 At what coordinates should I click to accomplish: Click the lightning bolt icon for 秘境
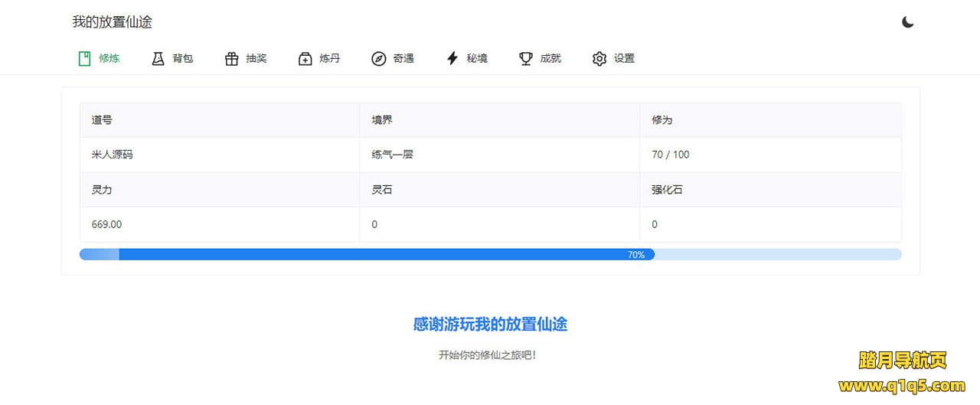452,58
